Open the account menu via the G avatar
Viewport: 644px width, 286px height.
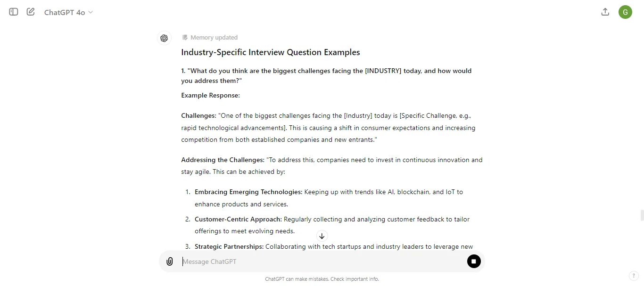(x=626, y=12)
